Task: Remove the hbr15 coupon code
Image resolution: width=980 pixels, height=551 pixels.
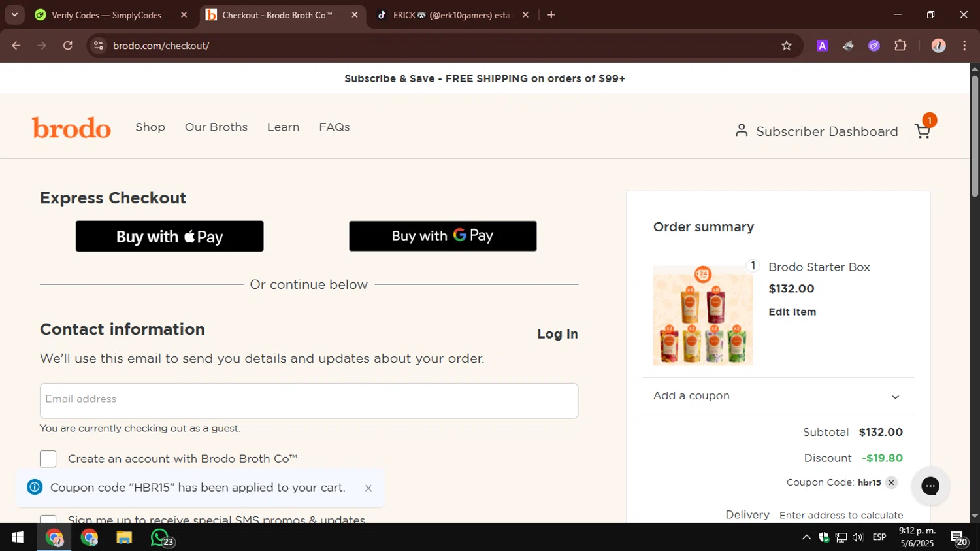Action: coord(891,482)
